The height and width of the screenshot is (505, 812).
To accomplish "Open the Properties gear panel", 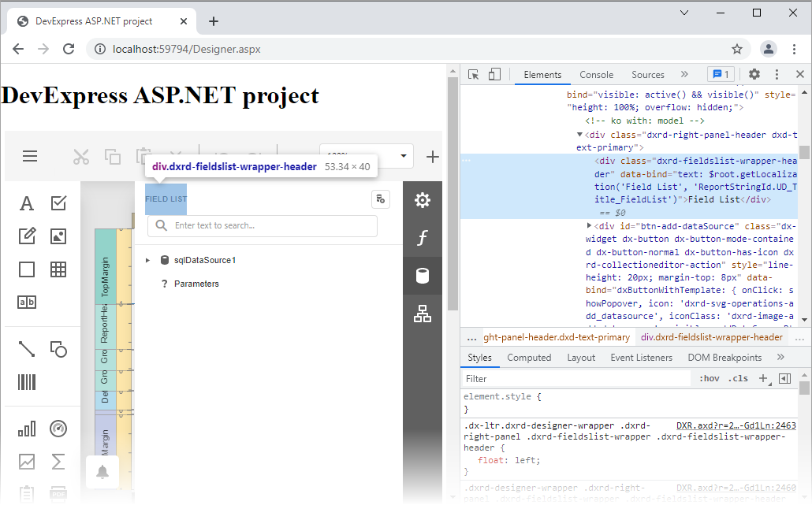I will click(x=423, y=200).
